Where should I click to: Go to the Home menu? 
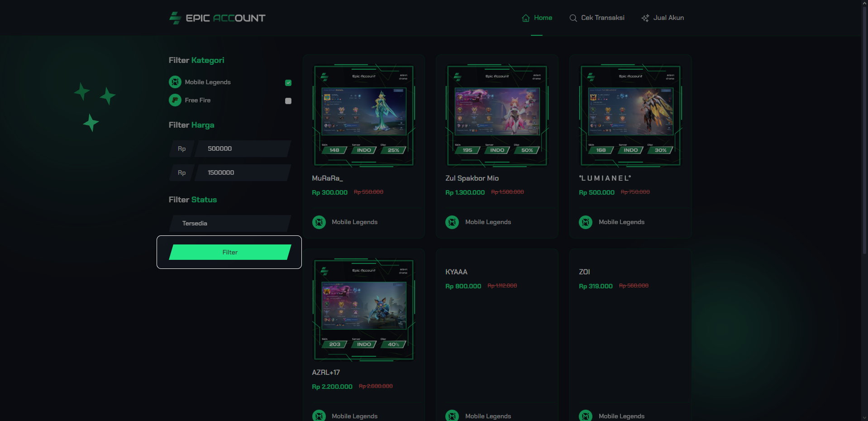tap(537, 18)
